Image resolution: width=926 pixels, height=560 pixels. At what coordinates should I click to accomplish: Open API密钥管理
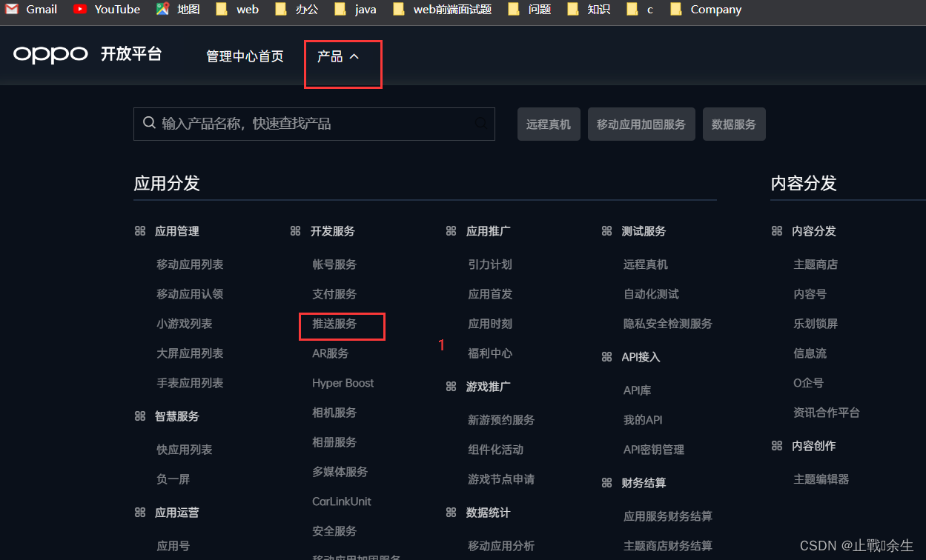654,450
